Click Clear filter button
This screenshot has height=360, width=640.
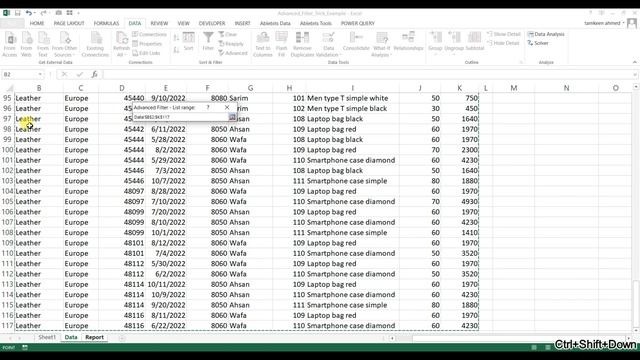pyautogui.click(x=228, y=35)
